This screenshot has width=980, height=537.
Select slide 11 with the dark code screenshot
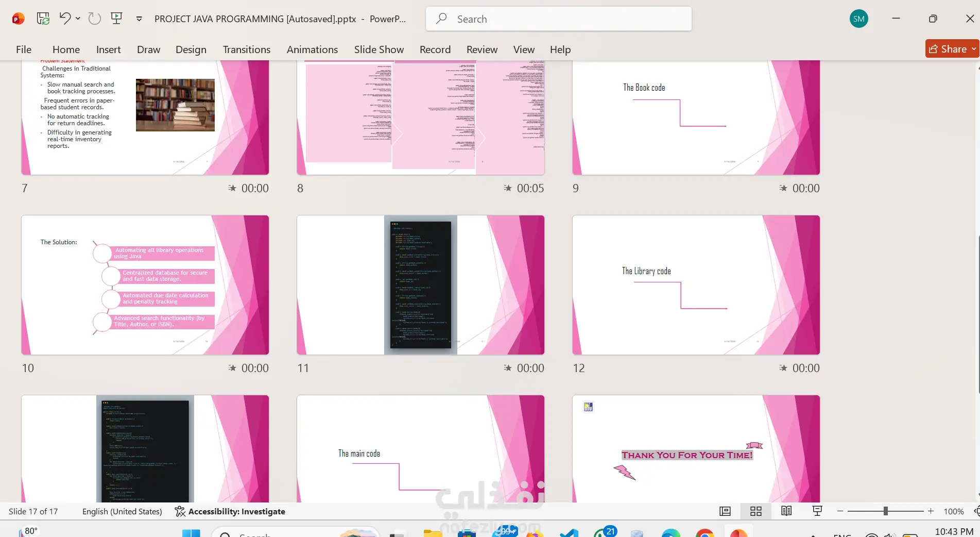pyautogui.click(x=421, y=285)
